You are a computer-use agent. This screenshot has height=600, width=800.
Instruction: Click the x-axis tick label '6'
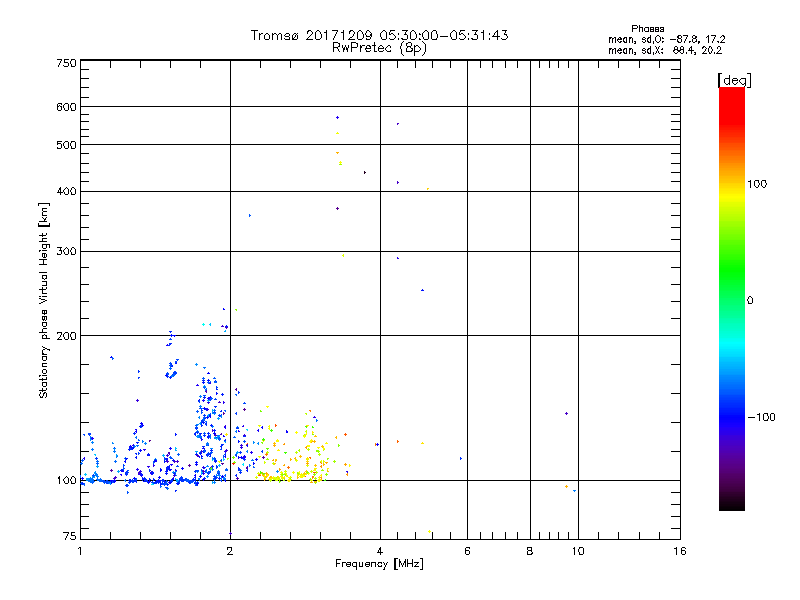[x=467, y=551]
